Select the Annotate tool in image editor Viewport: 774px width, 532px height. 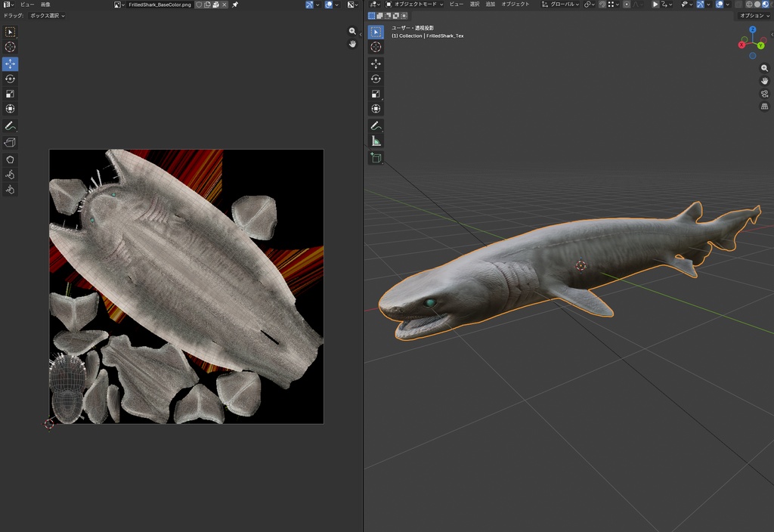click(10, 126)
